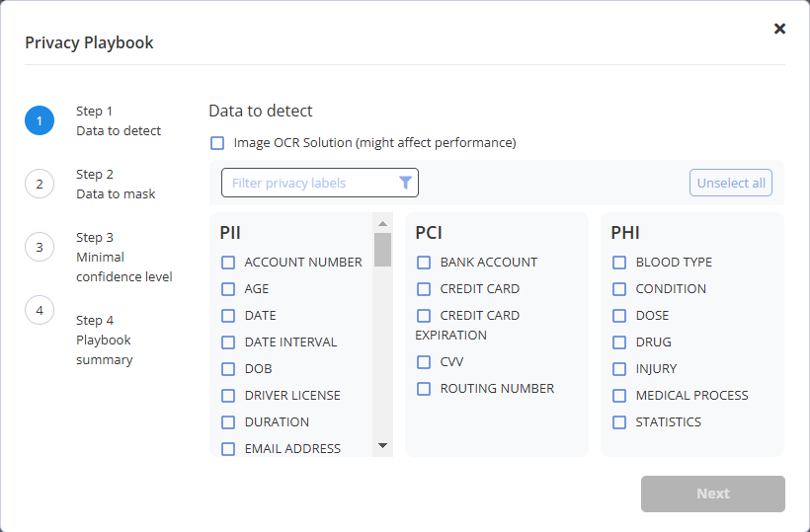Check the ACCOUNT NUMBER label
Screen dimensions: 810x532
click(228, 263)
